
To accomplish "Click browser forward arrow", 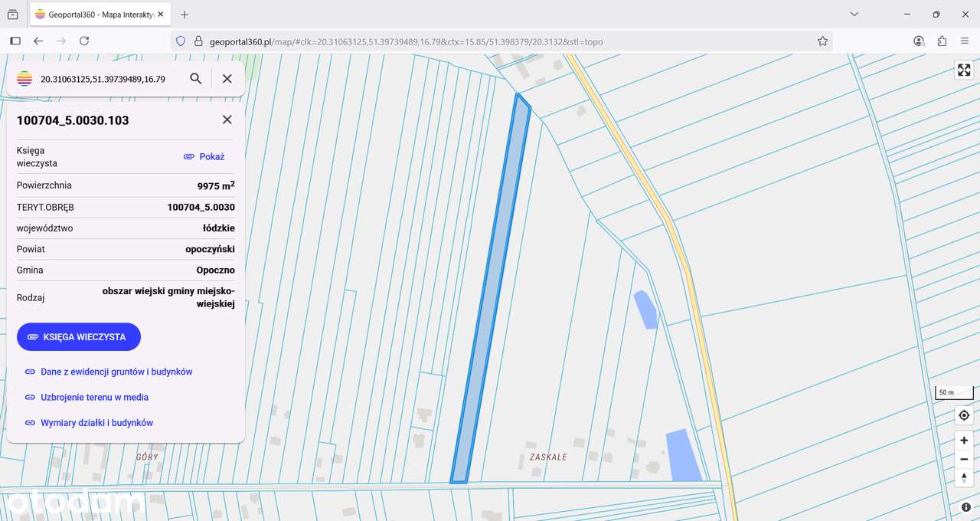I will tap(61, 41).
